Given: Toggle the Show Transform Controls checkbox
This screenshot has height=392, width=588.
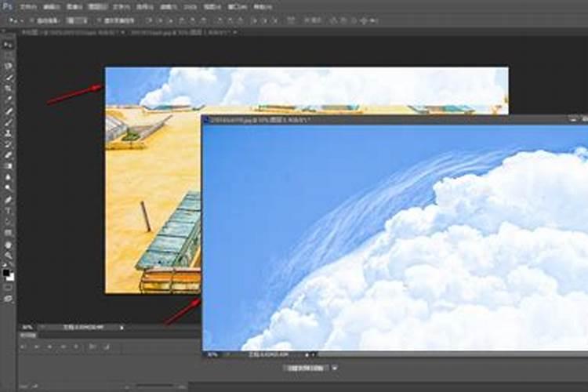Looking at the screenshot, I should coord(100,21).
